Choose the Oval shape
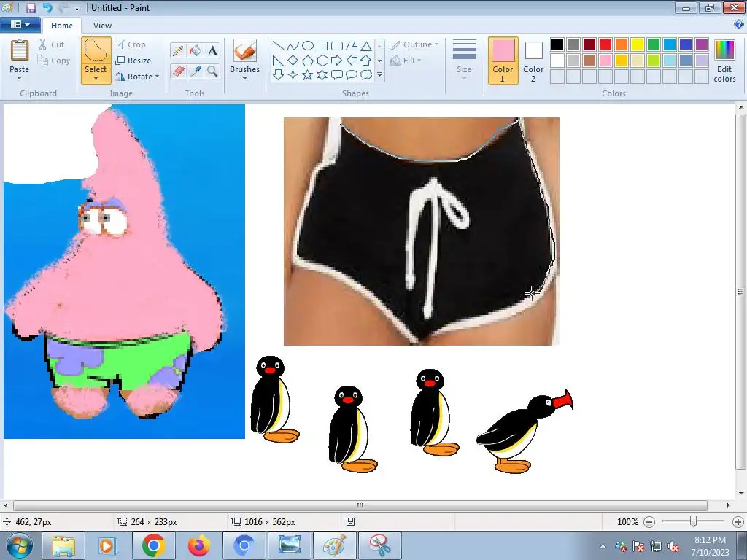The image size is (747, 560). (308, 46)
